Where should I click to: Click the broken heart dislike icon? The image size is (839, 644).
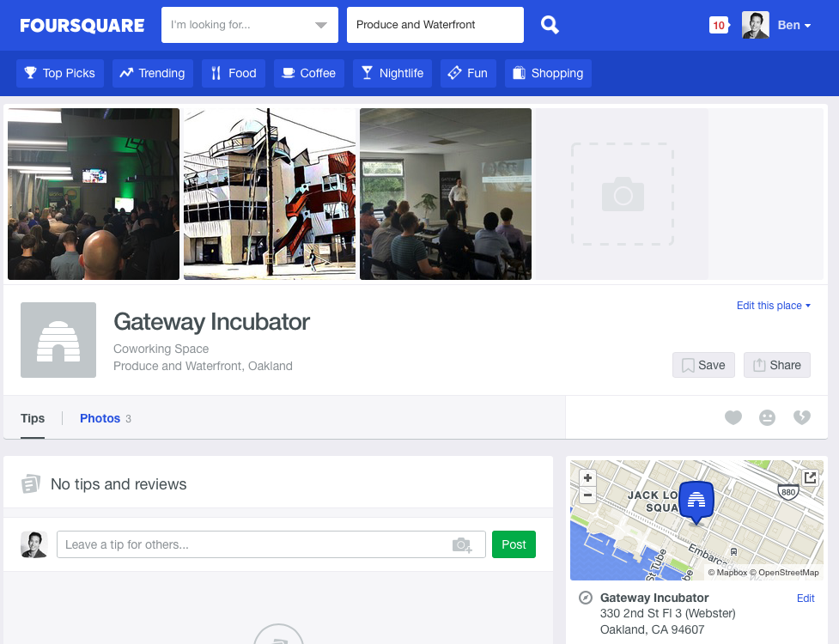point(801,417)
